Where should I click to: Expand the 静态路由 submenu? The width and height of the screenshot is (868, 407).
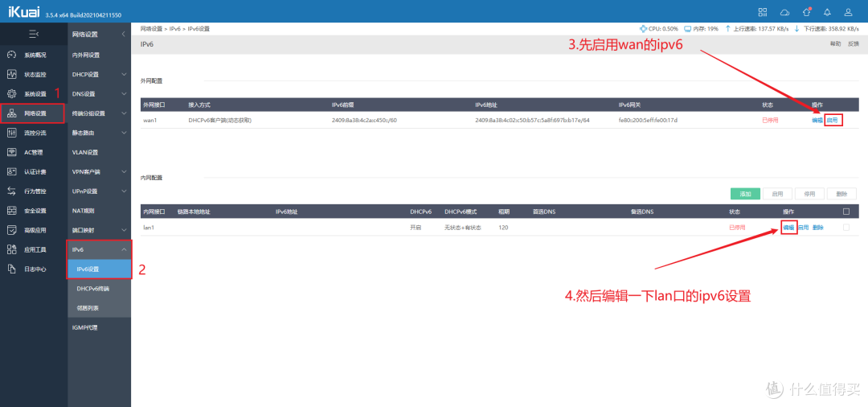point(124,133)
